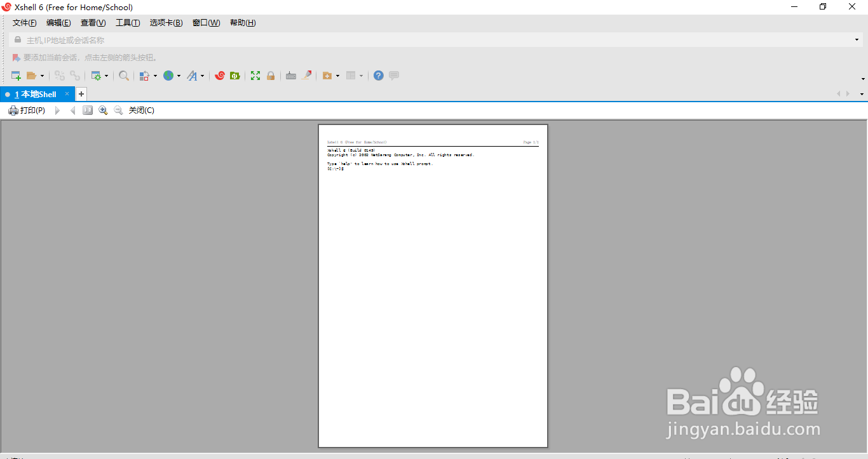Launch Xmanager via the red swirl icon

coord(220,76)
